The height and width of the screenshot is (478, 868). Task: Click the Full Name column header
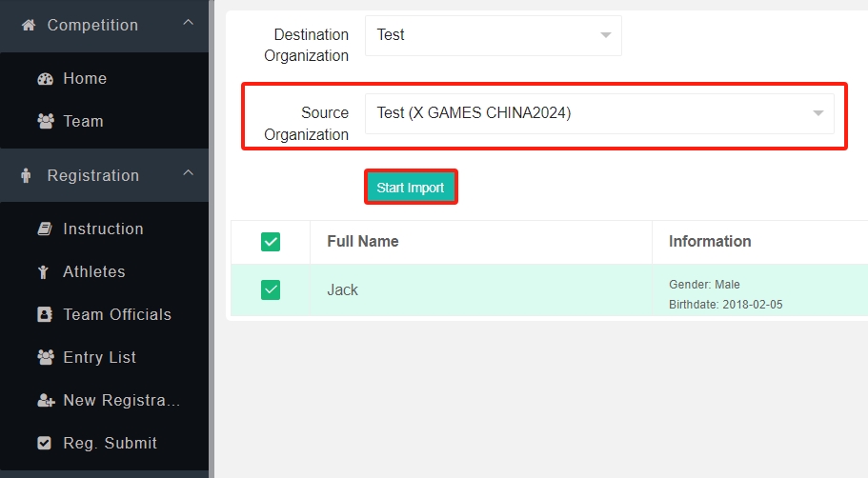coord(363,242)
